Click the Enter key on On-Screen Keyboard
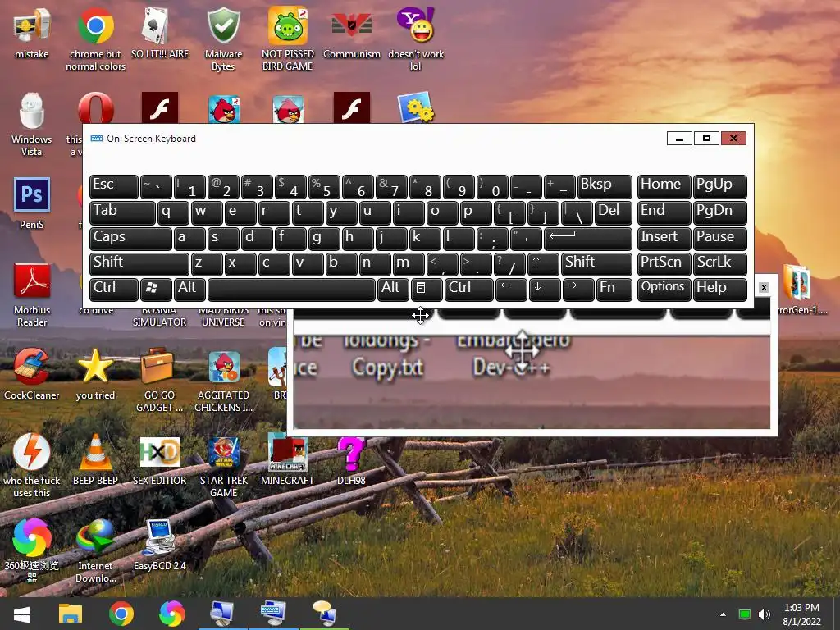840x630 pixels. (x=587, y=239)
